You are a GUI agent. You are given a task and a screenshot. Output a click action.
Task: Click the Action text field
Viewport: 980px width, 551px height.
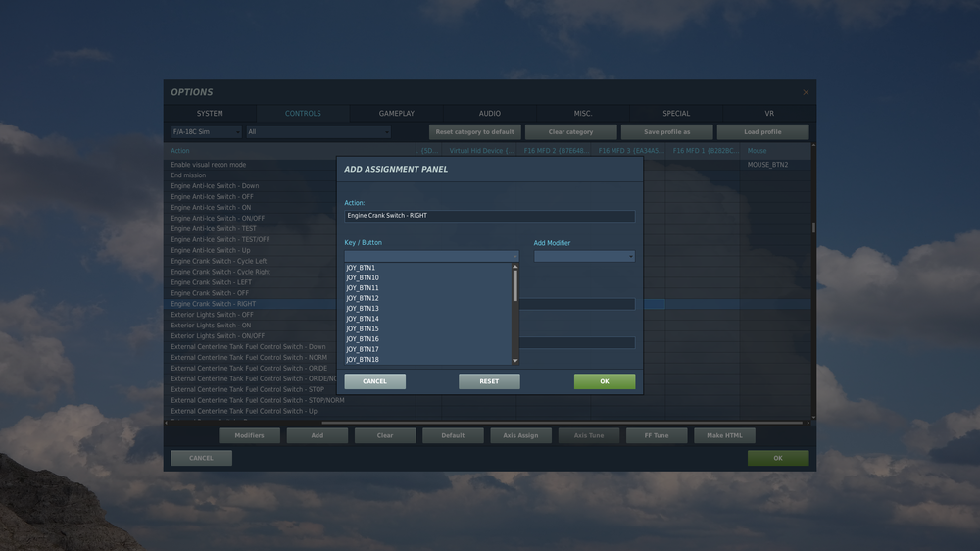[x=489, y=216]
